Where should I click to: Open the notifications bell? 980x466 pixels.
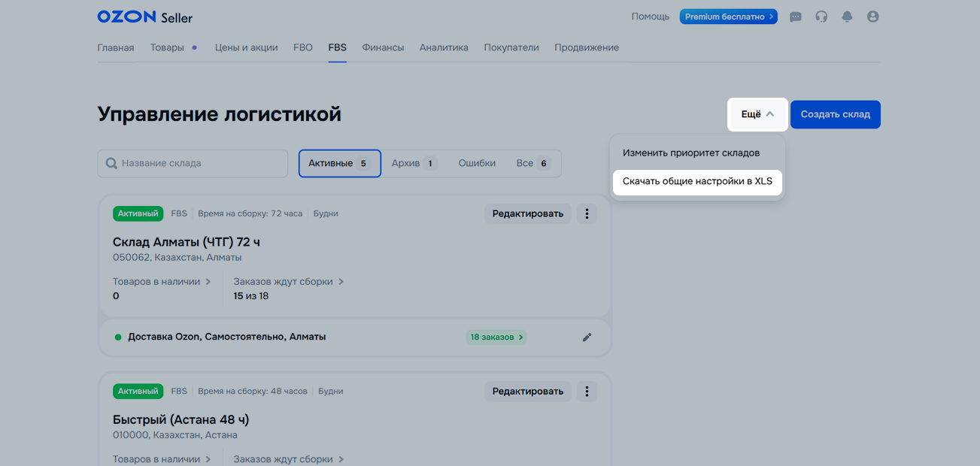pyautogui.click(x=847, y=17)
